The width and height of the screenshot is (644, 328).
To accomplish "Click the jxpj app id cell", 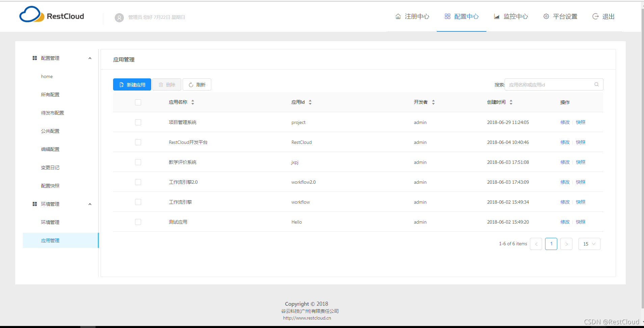I will point(295,162).
